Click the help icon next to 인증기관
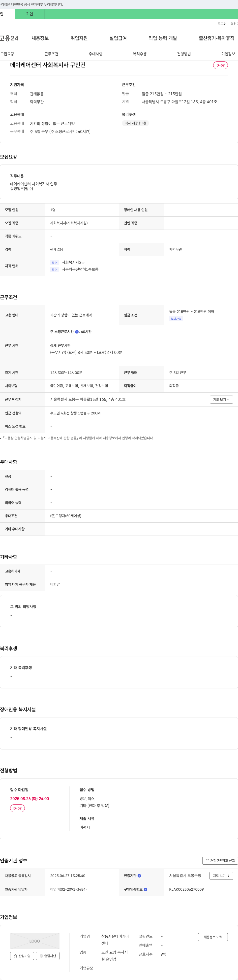238x980 pixels. point(139,876)
